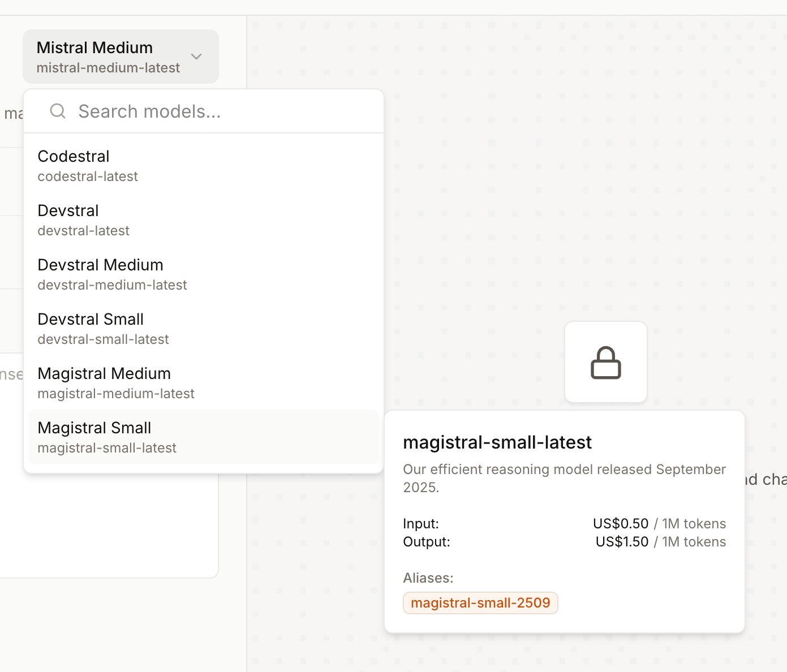The image size is (787, 672).
Task: Click the Output label in the pricing section
Action: (x=426, y=542)
